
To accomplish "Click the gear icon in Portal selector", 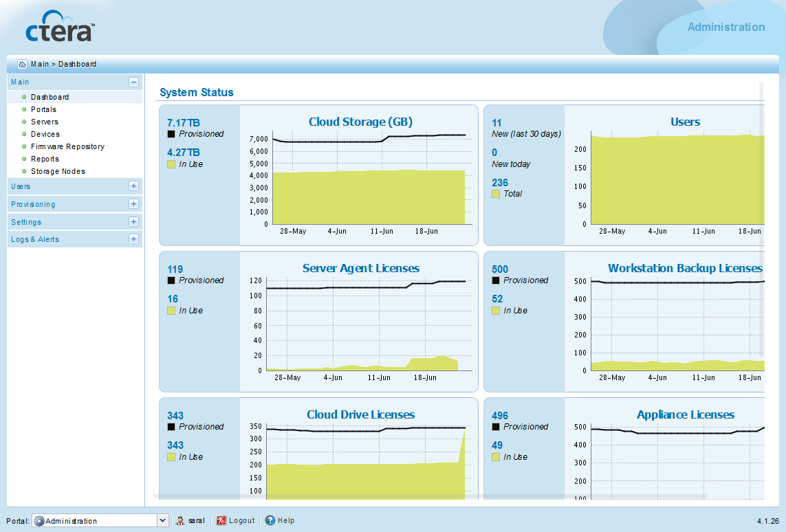I will click(39, 521).
